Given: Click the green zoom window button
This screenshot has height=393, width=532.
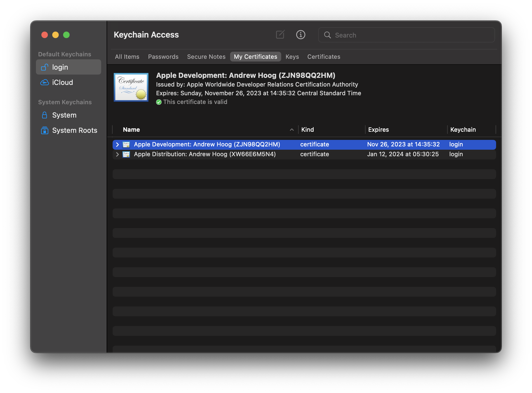Looking at the screenshot, I should (x=66, y=35).
